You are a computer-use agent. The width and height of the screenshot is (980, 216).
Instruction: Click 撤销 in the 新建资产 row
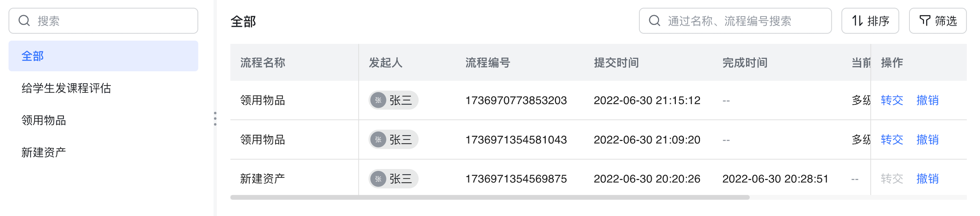(927, 179)
